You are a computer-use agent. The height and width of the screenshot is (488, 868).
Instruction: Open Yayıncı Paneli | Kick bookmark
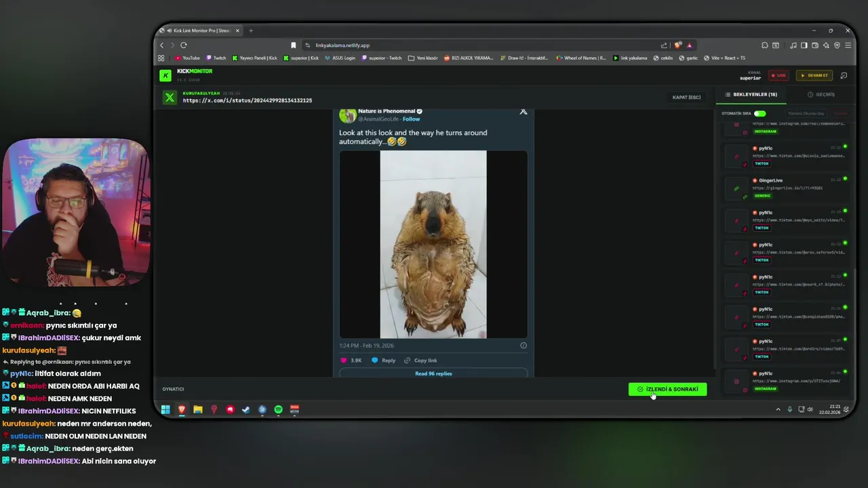[255, 58]
